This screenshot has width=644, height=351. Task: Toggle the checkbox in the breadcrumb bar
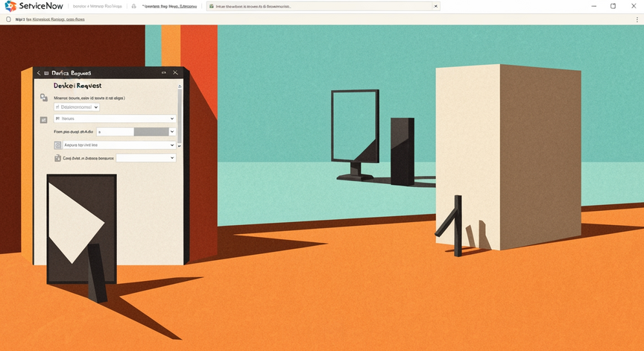pos(9,19)
